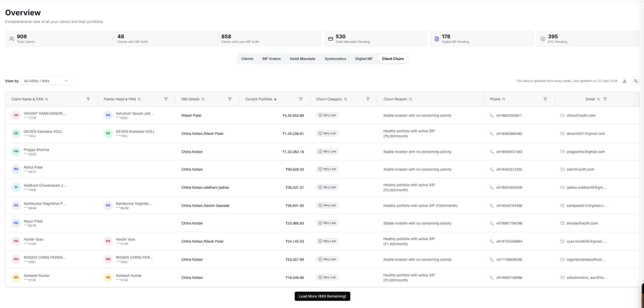Screen dimensions: 644x308
Task: Select the Digital MF tab
Action: pyautogui.click(x=364, y=59)
